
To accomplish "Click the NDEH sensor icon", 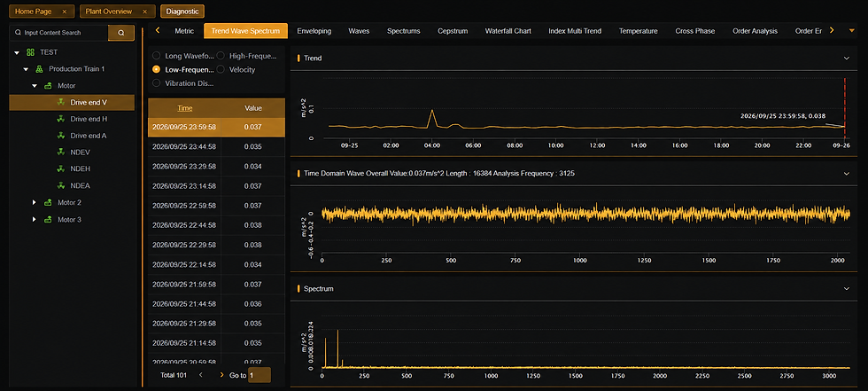I will pyautogui.click(x=61, y=169).
